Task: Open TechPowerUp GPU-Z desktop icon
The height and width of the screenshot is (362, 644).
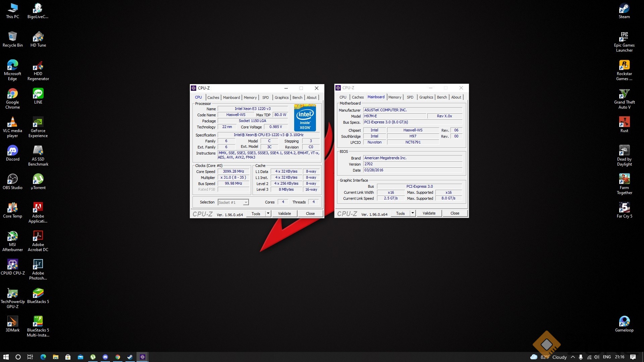Action: [x=12, y=293]
